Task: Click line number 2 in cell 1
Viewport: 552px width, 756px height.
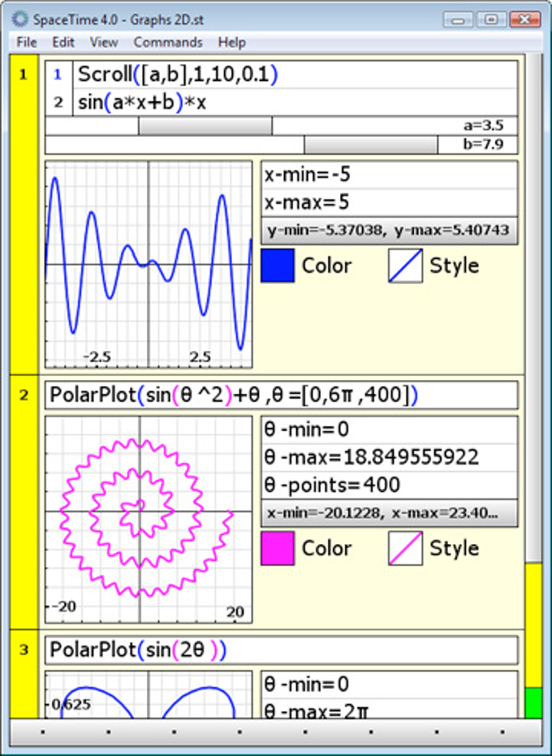Action: (58, 102)
